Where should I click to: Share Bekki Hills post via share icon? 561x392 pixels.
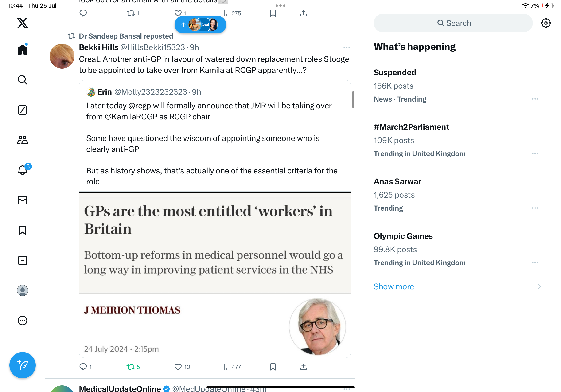click(x=303, y=367)
